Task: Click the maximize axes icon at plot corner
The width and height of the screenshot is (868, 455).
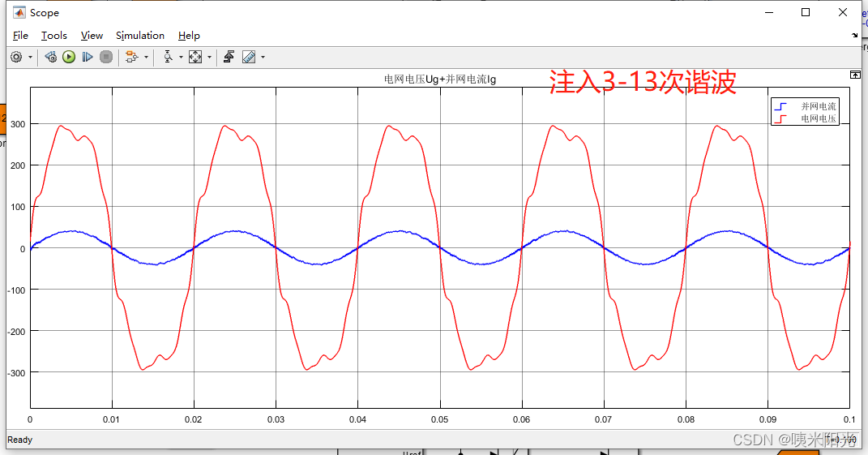Action: (855, 75)
